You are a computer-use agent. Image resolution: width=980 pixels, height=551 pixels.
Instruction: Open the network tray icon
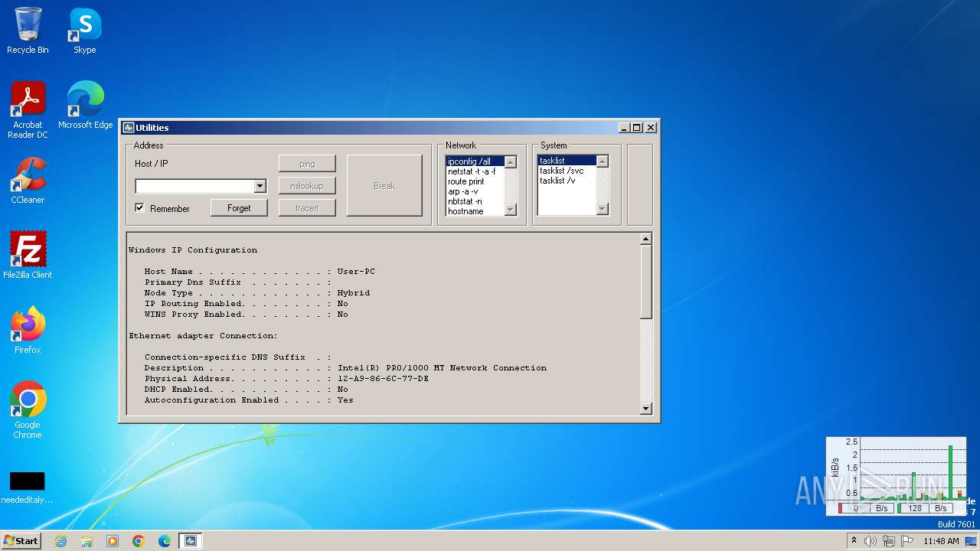click(x=889, y=541)
